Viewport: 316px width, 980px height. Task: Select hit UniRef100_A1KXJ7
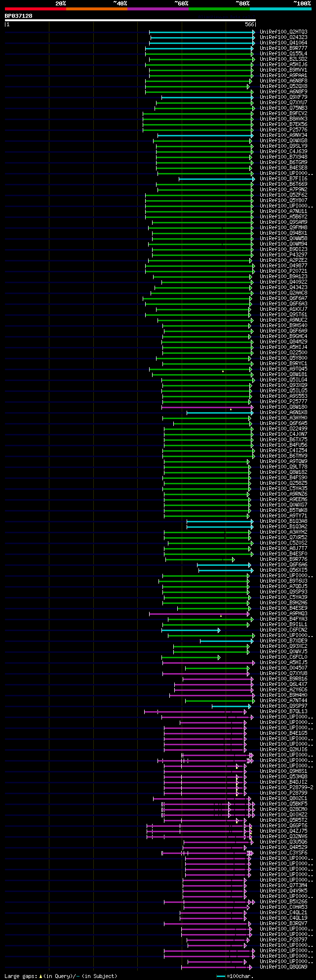click(x=283, y=309)
